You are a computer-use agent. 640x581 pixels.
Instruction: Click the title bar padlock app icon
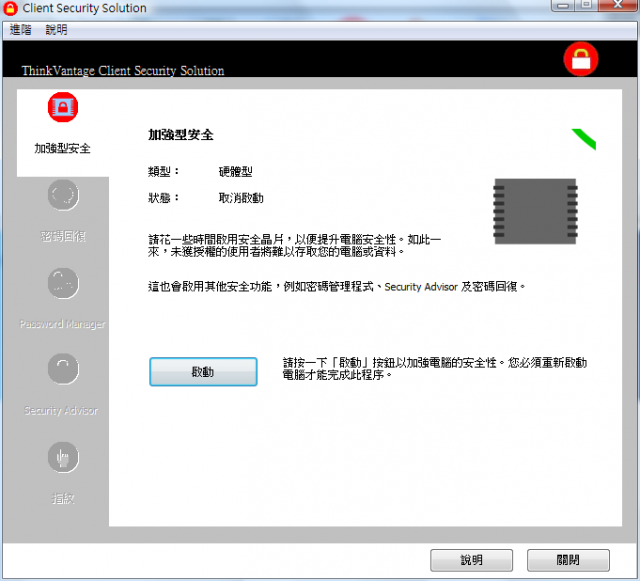[x=10, y=9]
